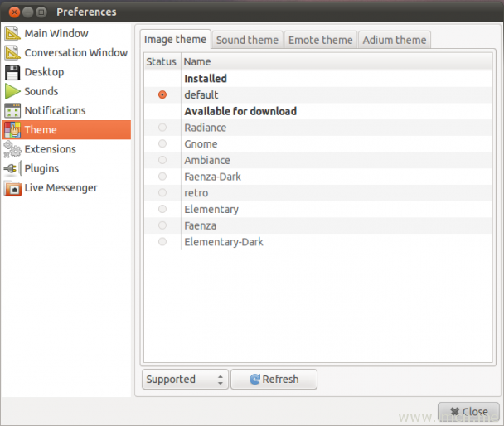The height and width of the screenshot is (426, 504).
Task: Select the Theme preferences section
Action: 66,130
